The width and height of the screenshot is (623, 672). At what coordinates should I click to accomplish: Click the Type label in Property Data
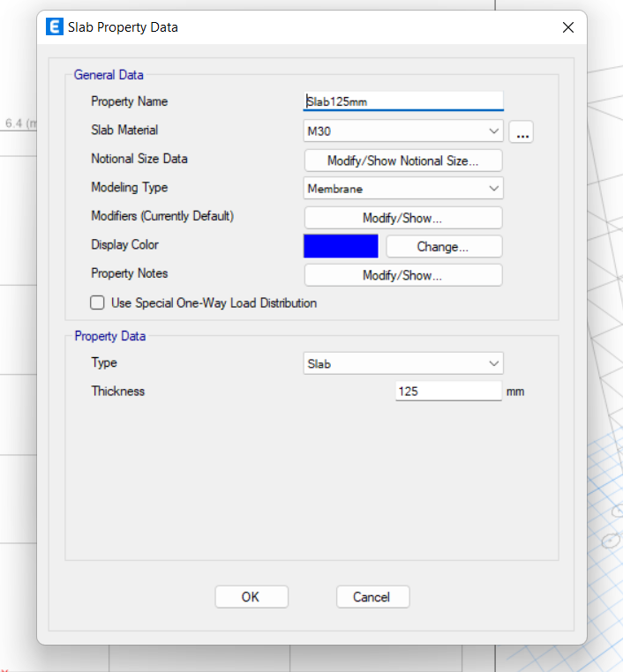tap(104, 362)
